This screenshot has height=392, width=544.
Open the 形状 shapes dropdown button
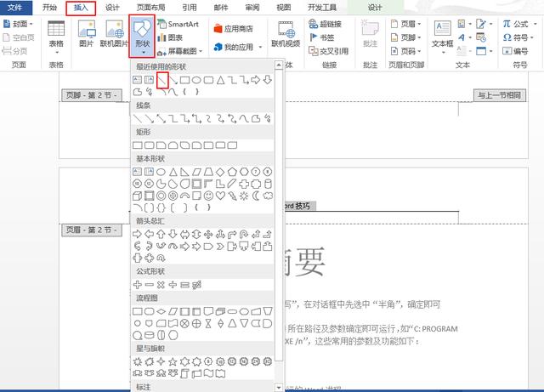pos(142,37)
